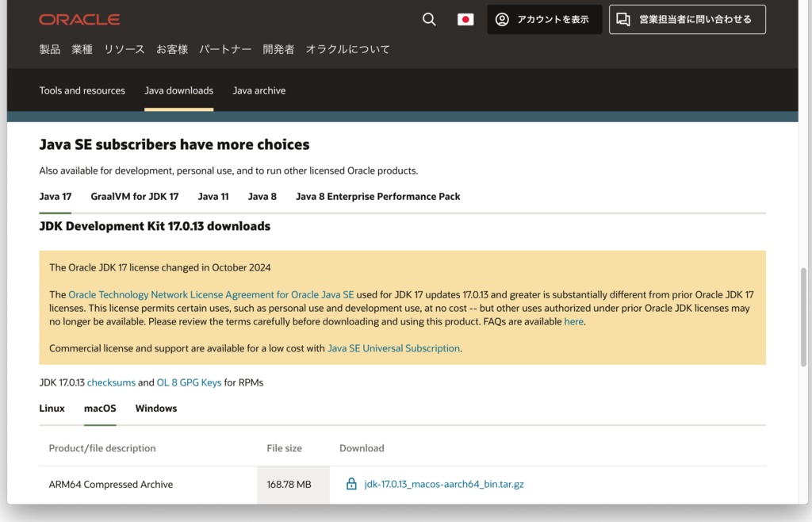Select the Java downloads tab
The image size is (812, 522).
(178, 90)
